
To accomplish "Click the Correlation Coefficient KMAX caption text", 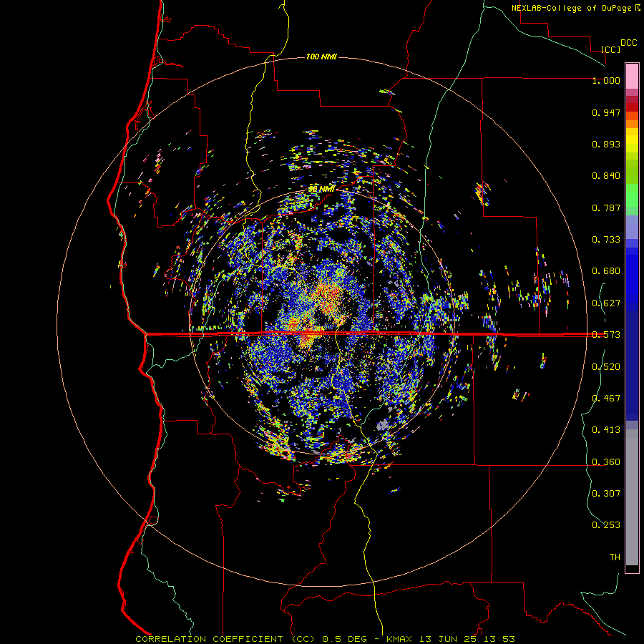I will (325, 639).
